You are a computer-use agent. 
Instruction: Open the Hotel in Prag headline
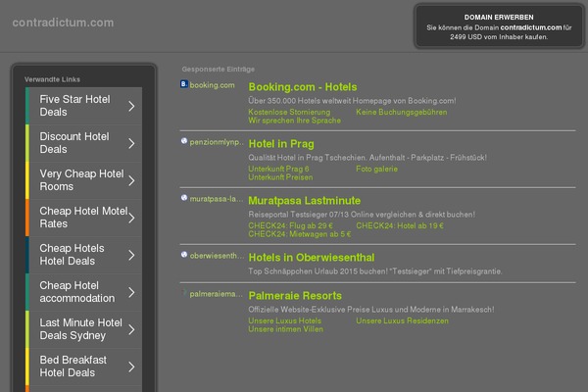tap(281, 144)
